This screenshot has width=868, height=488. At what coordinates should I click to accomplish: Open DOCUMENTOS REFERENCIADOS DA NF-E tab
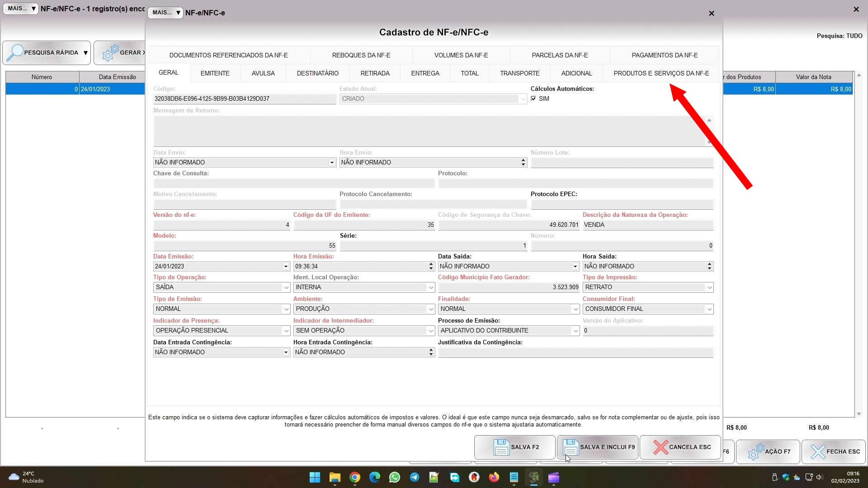(x=228, y=55)
